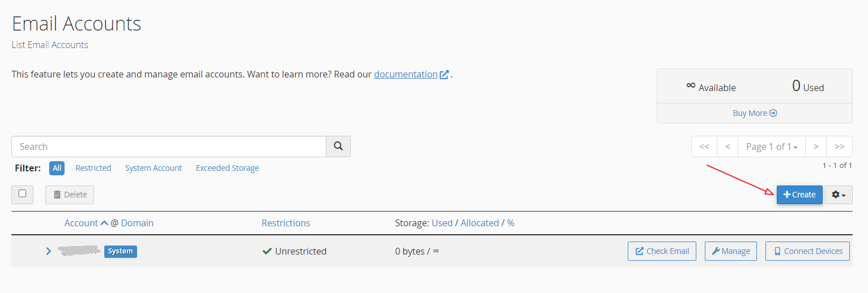
Task: Open the documentation link
Action: [x=406, y=74]
